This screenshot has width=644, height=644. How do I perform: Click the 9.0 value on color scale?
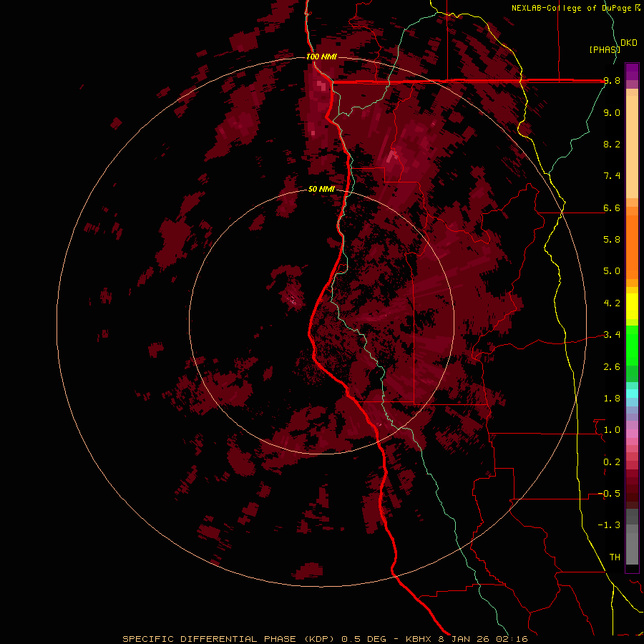pyautogui.click(x=612, y=112)
